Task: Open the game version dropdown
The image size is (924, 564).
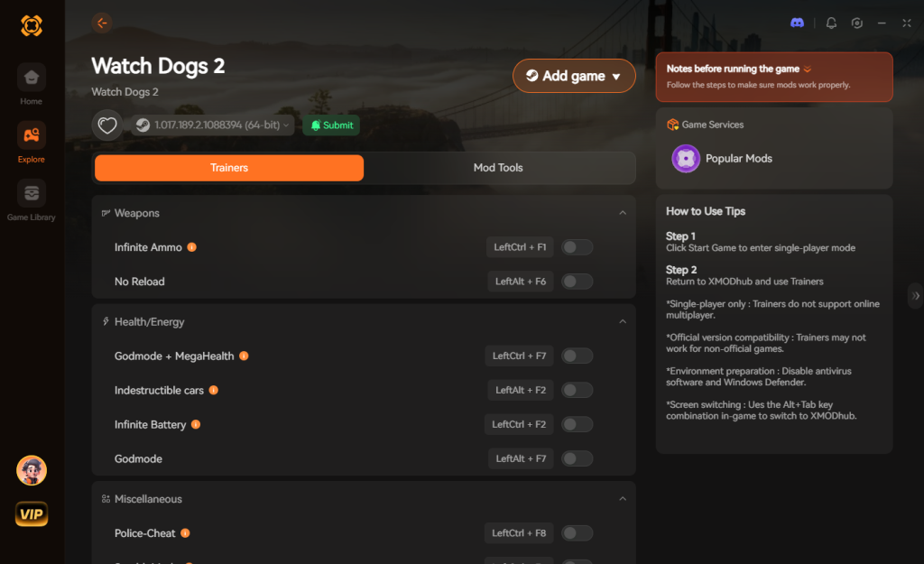Action: pos(213,125)
